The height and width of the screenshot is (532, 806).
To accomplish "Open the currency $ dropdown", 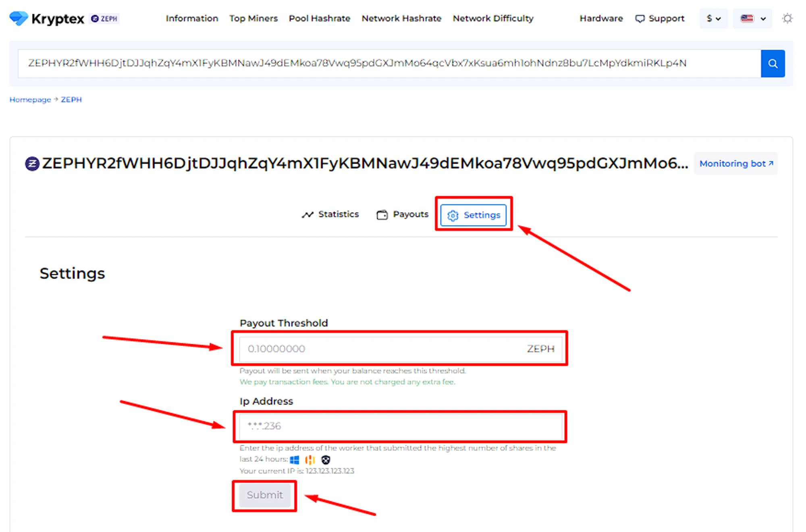I will (x=713, y=19).
